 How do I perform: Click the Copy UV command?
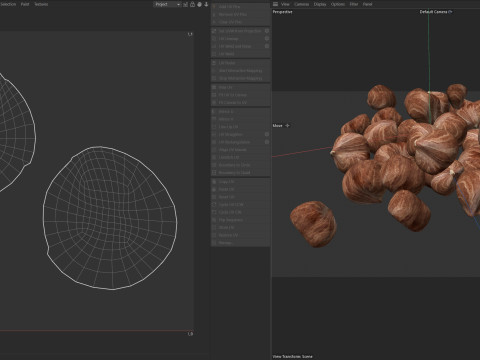[x=240, y=182]
